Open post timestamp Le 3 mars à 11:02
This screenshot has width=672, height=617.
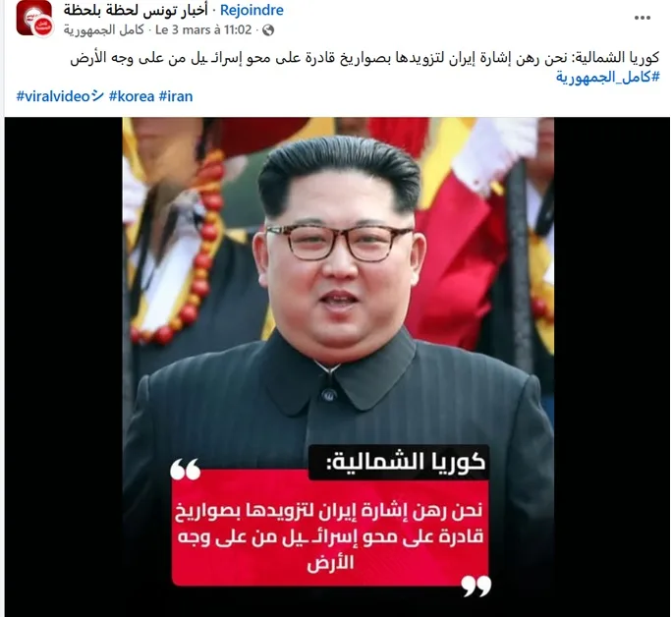point(203,30)
